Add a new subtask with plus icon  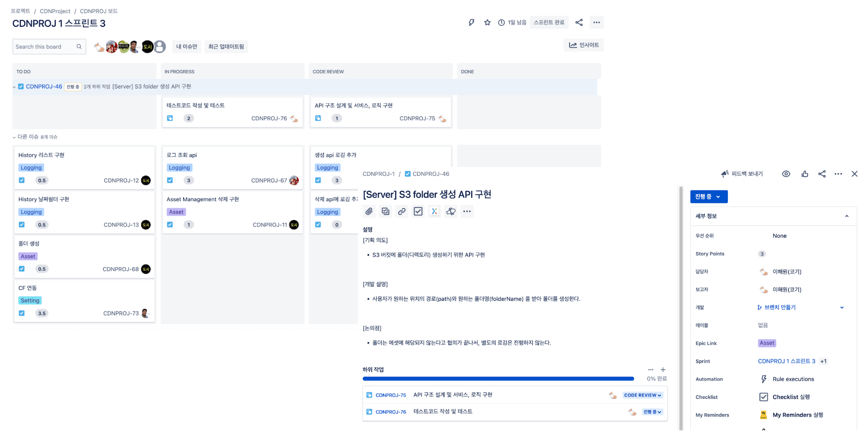tap(663, 369)
